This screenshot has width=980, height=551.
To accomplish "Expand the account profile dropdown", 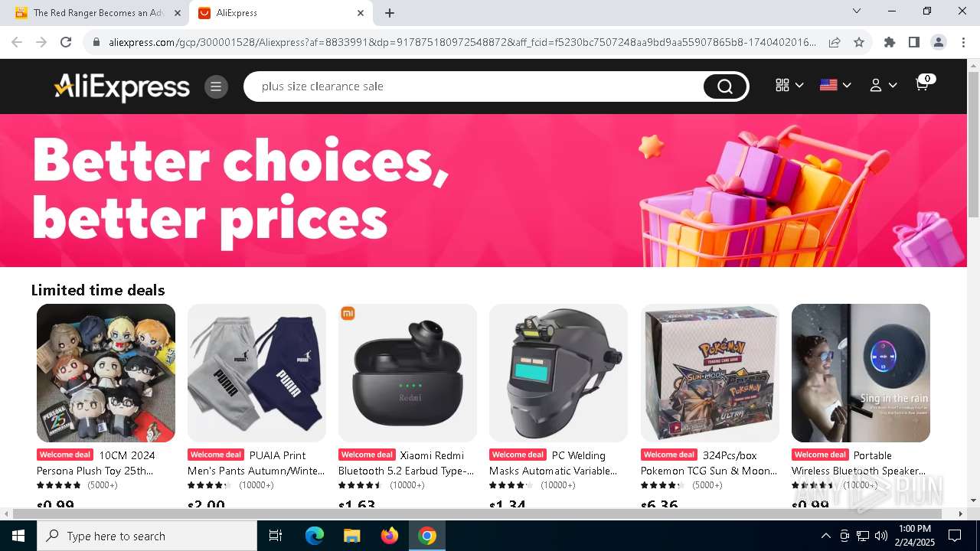I will pos(883,86).
